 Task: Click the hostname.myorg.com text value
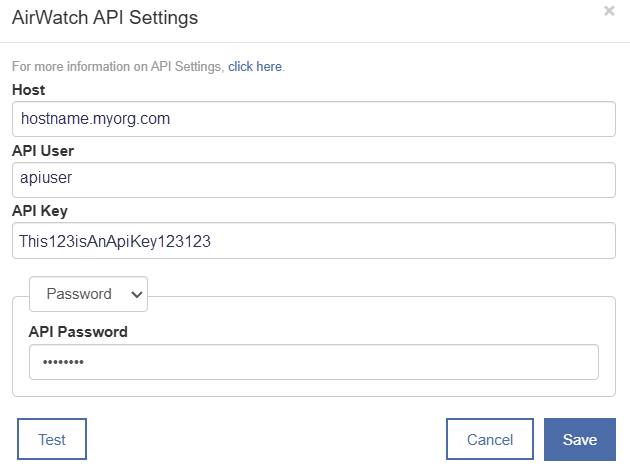96,119
